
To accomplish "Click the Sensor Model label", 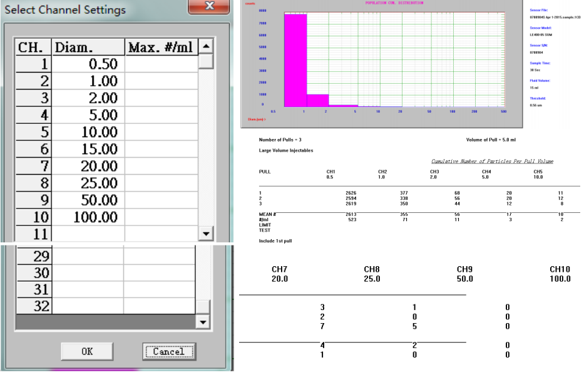I will pyautogui.click(x=540, y=28).
